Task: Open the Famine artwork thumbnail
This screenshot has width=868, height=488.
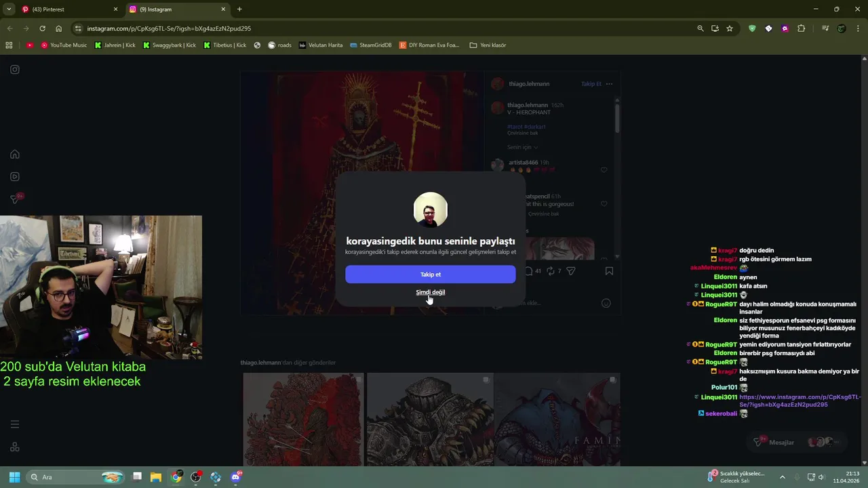Action: tap(557, 420)
